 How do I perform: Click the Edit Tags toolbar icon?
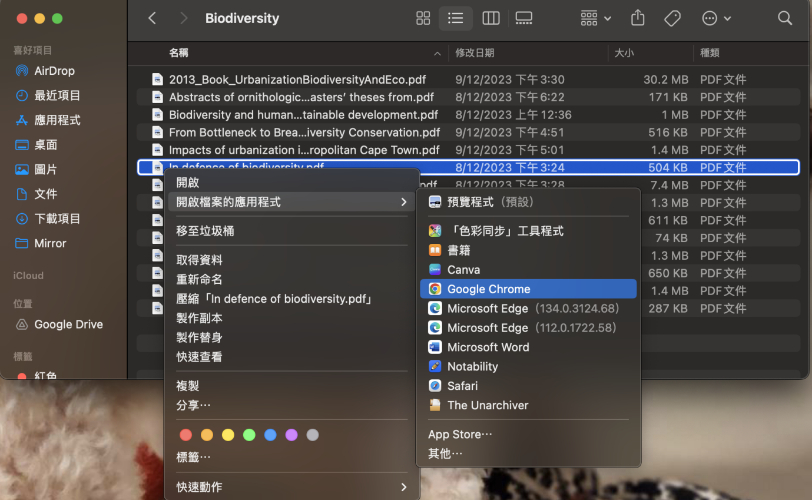pyautogui.click(x=672, y=19)
